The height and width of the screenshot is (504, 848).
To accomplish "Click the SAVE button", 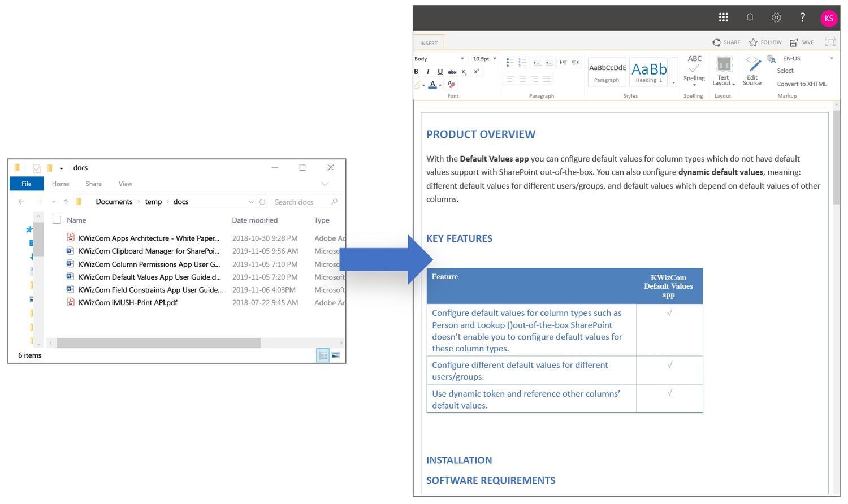I will [x=802, y=42].
